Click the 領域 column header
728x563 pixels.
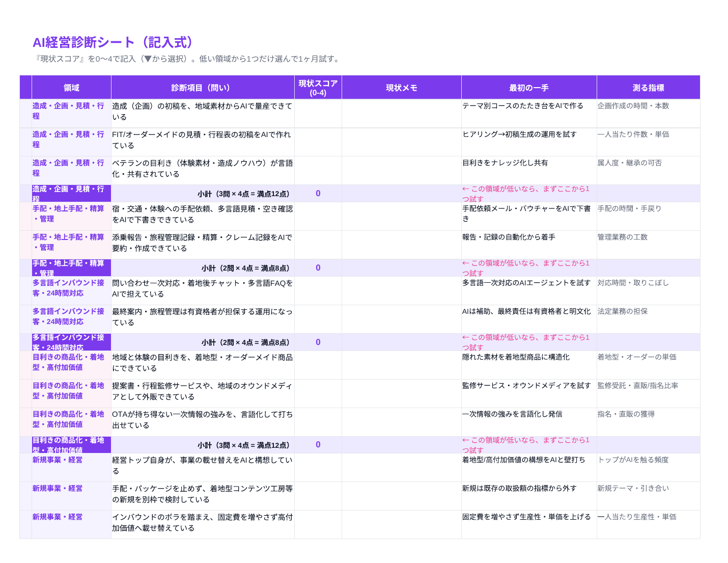(x=71, y=88)
